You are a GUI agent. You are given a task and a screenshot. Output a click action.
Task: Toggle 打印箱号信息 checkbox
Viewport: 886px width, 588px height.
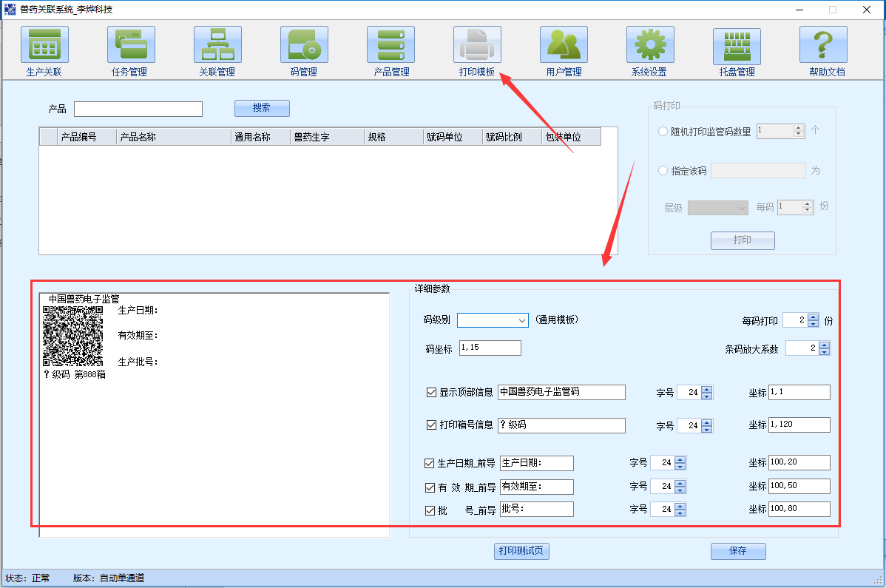431,425
